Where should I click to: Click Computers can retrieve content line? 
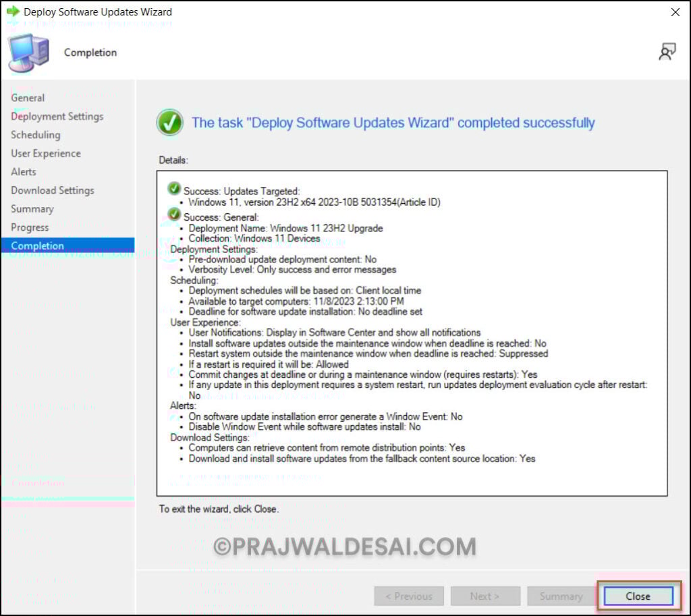(327, 448)
